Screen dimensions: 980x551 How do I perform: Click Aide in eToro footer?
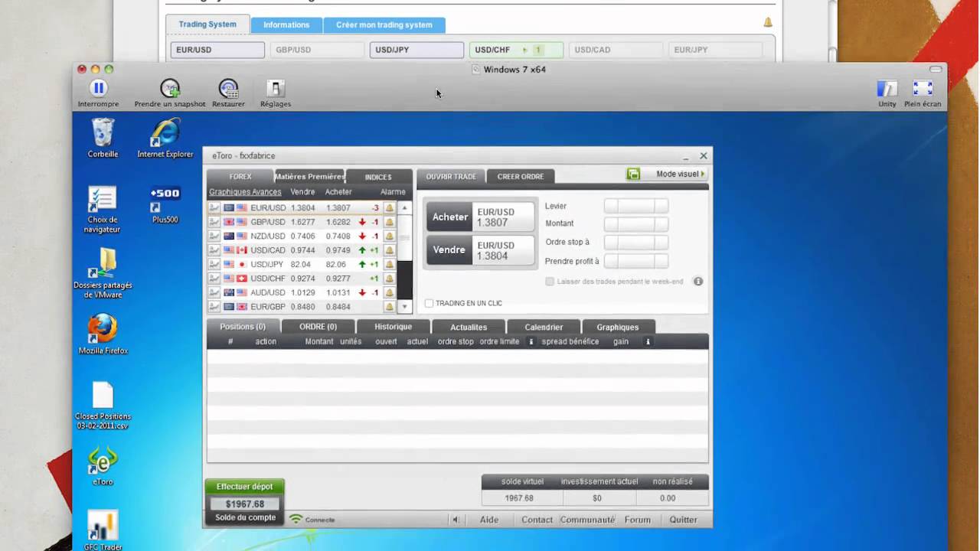click(x=489, y=520)
